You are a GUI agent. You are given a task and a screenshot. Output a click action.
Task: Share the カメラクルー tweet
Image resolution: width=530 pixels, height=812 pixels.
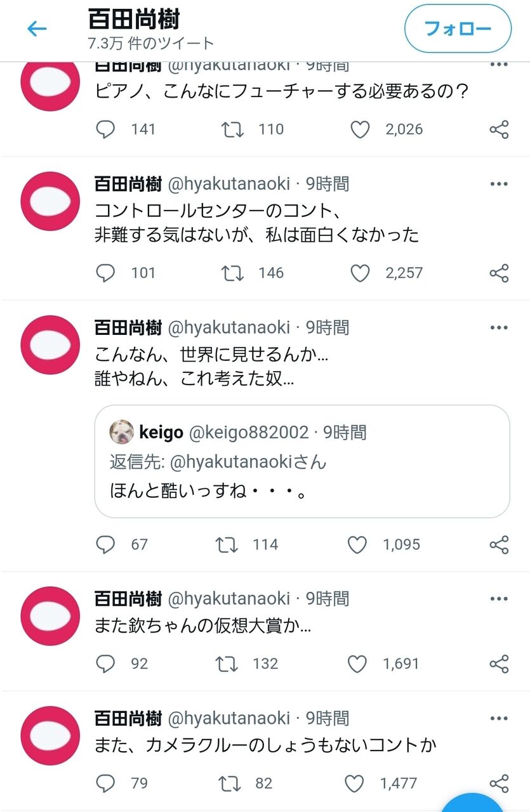499,783
